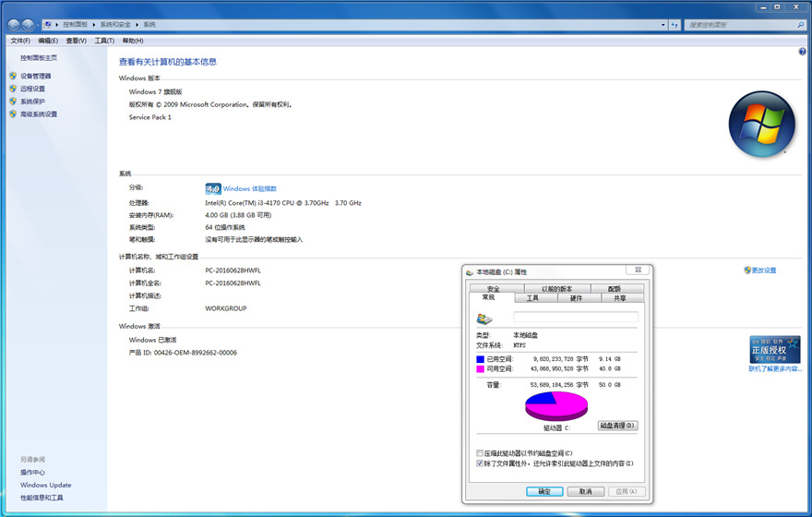
Task: Open the Windows 体验指数 link
Action: (250, 188)
